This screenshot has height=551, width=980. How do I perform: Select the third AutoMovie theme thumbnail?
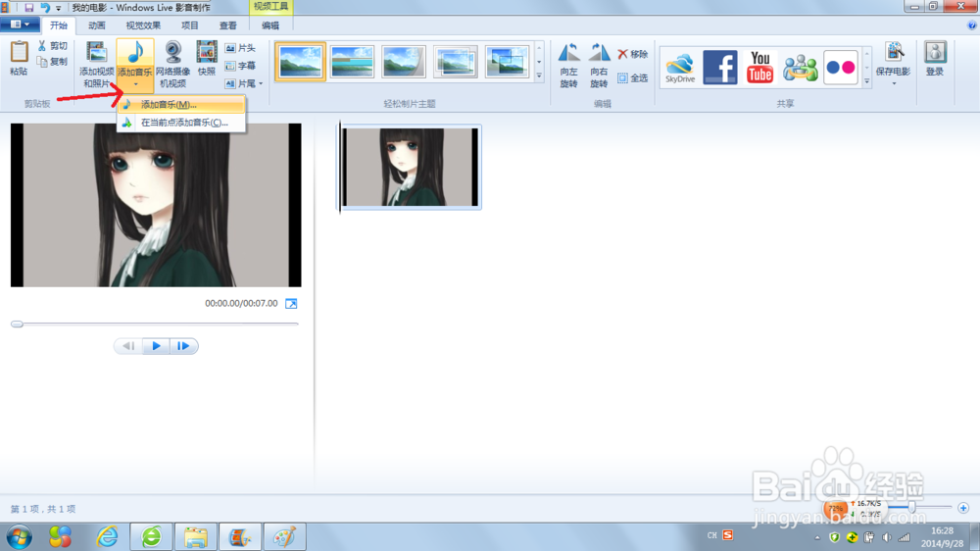pyautogui.click(x=404, y=62)
